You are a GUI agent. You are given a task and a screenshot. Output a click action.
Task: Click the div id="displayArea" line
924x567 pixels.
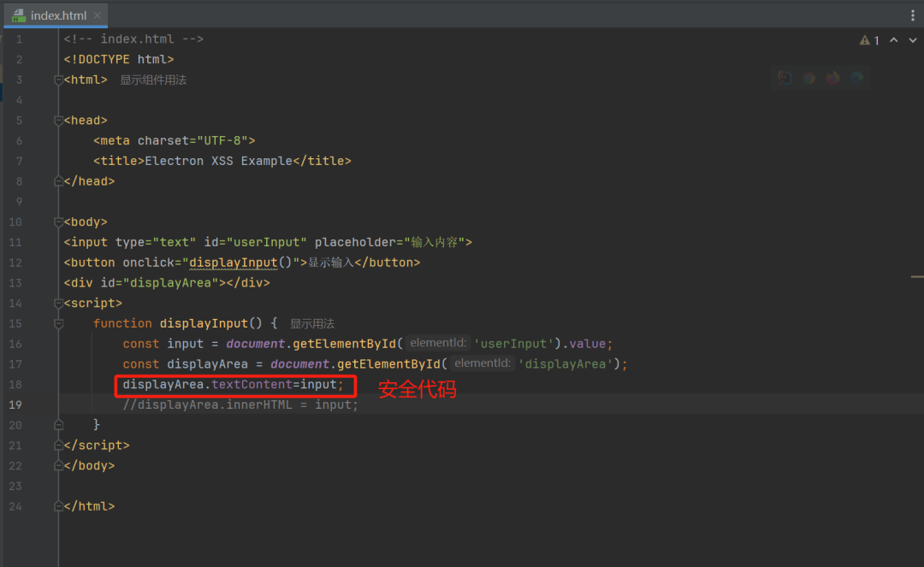coord(167,283)
